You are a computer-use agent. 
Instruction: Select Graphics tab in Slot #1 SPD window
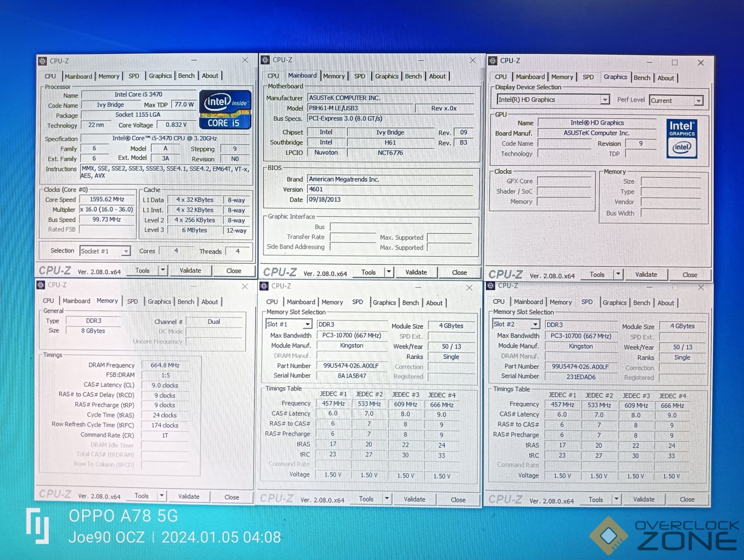click(x=385, y=303)
